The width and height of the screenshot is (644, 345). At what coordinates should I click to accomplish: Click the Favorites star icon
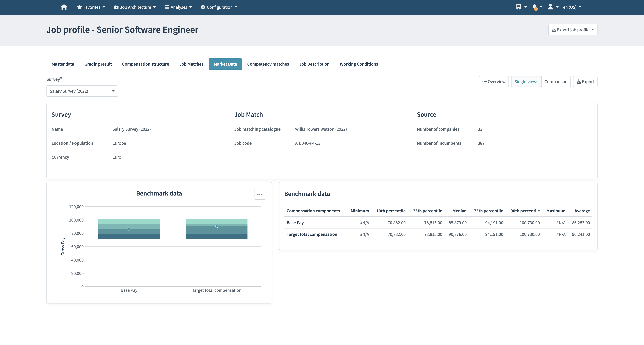click(x=79, y=7)
